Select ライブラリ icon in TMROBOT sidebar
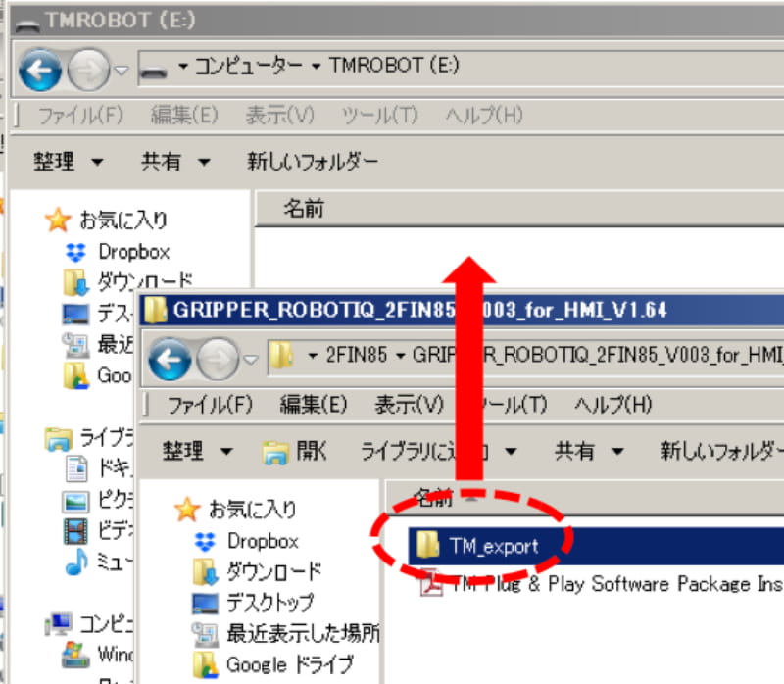The width and height of the screenshot is (784, 684). coord(59,438)
